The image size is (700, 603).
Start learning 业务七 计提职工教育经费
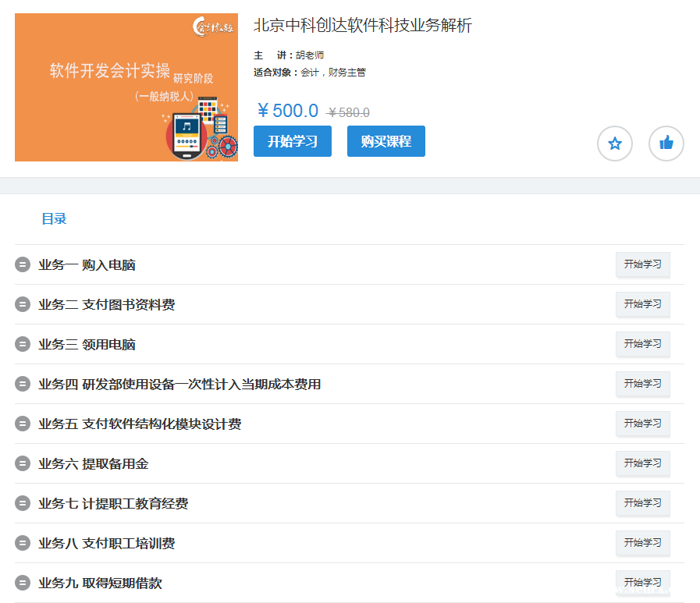[642, 503]
